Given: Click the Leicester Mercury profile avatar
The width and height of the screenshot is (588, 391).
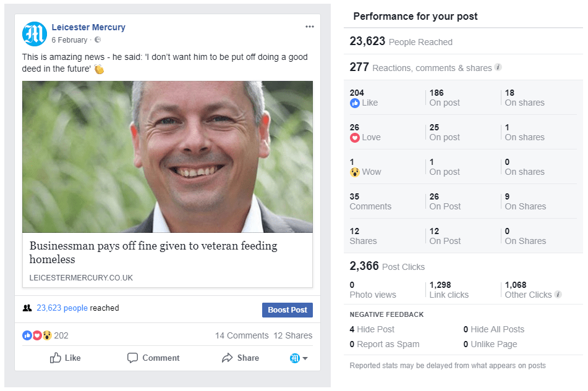Looking at the screenshot, I should [x=35, y=34].
